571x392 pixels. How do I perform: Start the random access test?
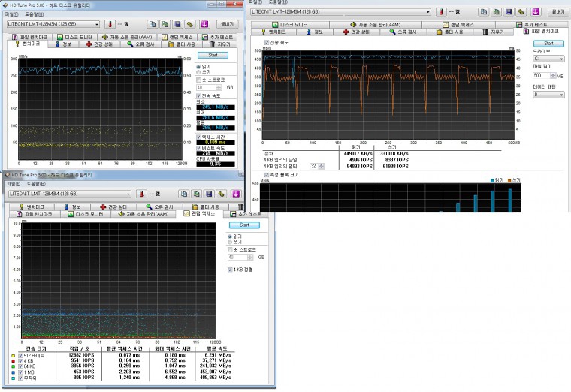[244, 225]
